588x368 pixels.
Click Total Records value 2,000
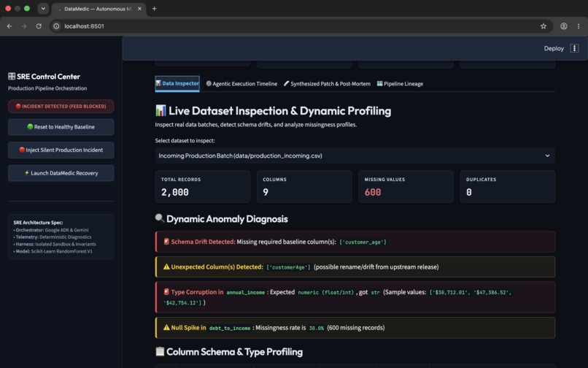coord(175,192)
